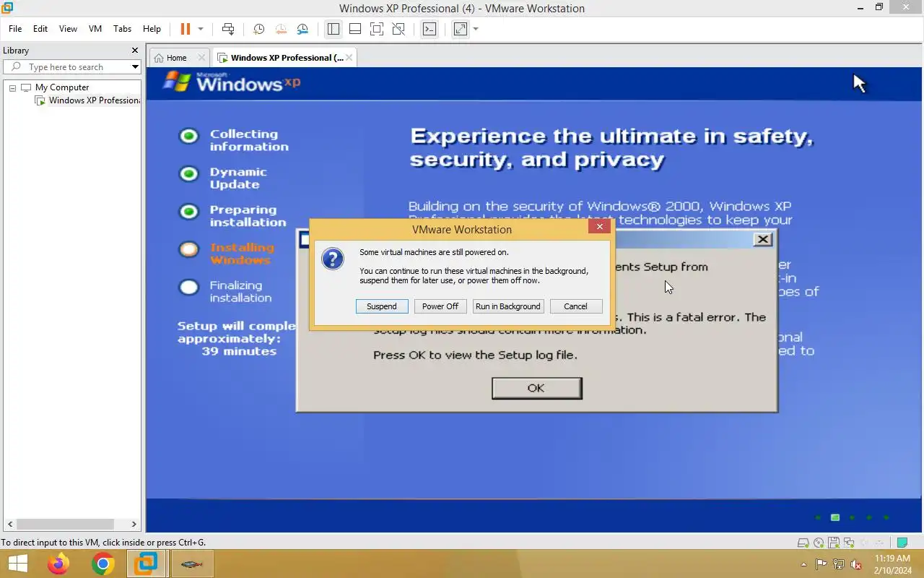This screenshot has height=578, width=924.
Task: Click the Unity mode toolbar icon
Action: coord(398,29)
